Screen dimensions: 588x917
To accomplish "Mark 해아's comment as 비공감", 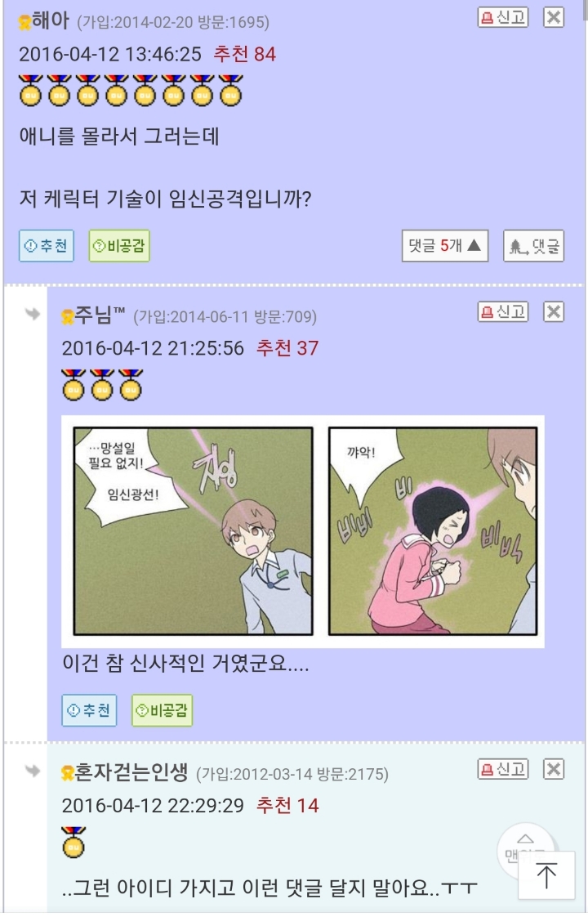I will (119, 246).
